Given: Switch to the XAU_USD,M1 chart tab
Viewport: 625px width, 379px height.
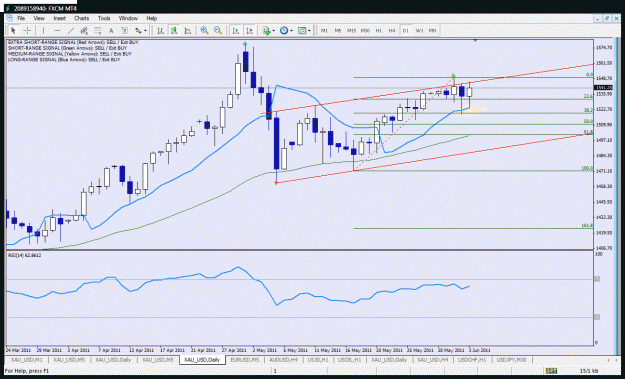Looking at the screenshot, I should click(x=27, y=360).
